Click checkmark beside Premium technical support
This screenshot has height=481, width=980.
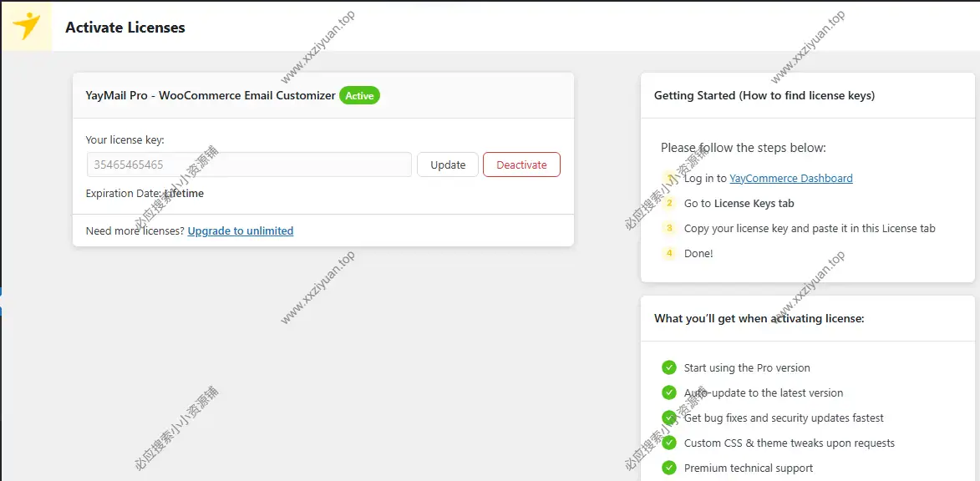(x=668, y=468)
